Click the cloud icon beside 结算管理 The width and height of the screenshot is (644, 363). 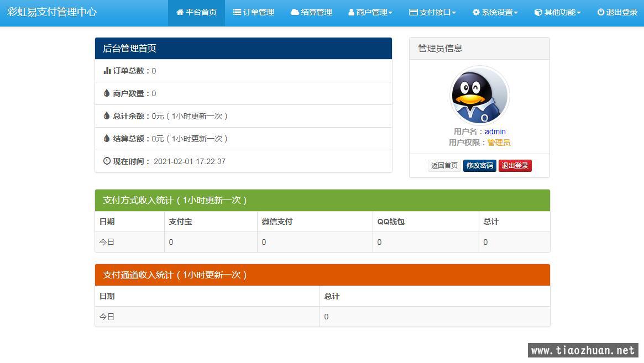[295, 12]
